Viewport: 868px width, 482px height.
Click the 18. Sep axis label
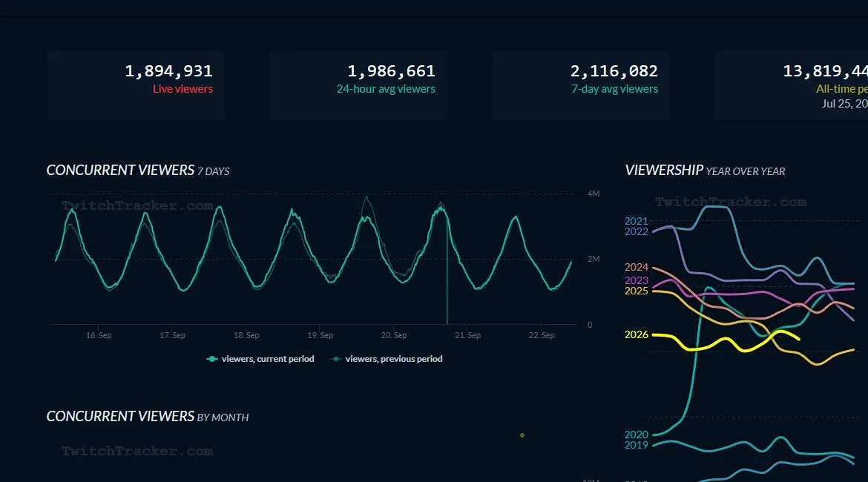246,335
